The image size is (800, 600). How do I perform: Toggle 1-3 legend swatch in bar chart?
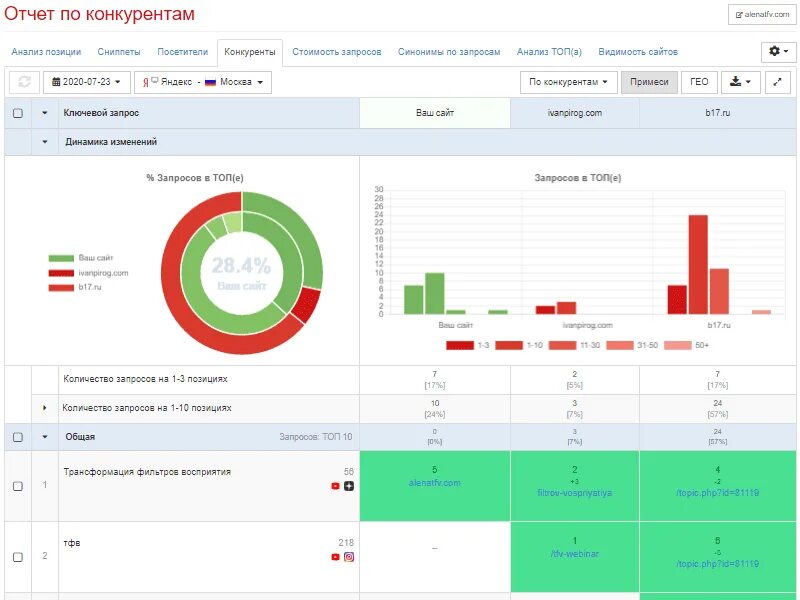point(460,345)
